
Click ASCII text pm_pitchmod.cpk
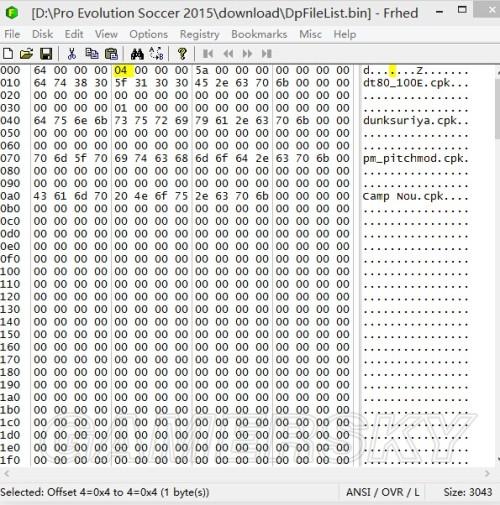pyautogui.click(x=413, y=158)
